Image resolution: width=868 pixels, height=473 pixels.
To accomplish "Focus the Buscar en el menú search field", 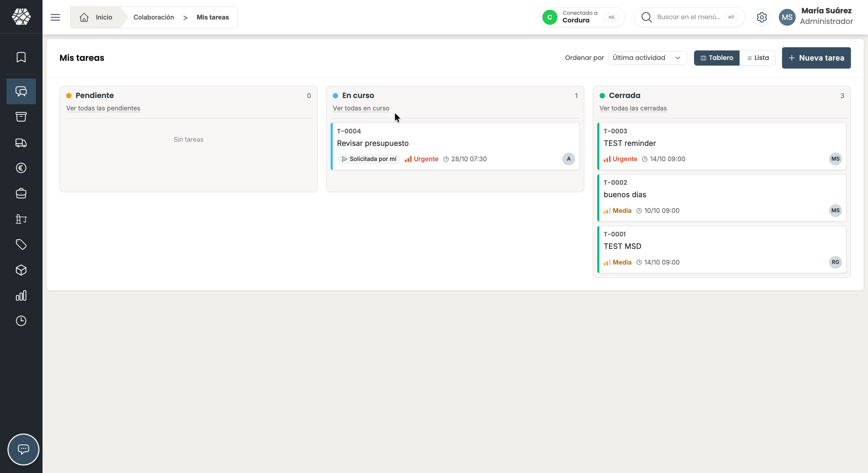I will click(x=689, y=17).
